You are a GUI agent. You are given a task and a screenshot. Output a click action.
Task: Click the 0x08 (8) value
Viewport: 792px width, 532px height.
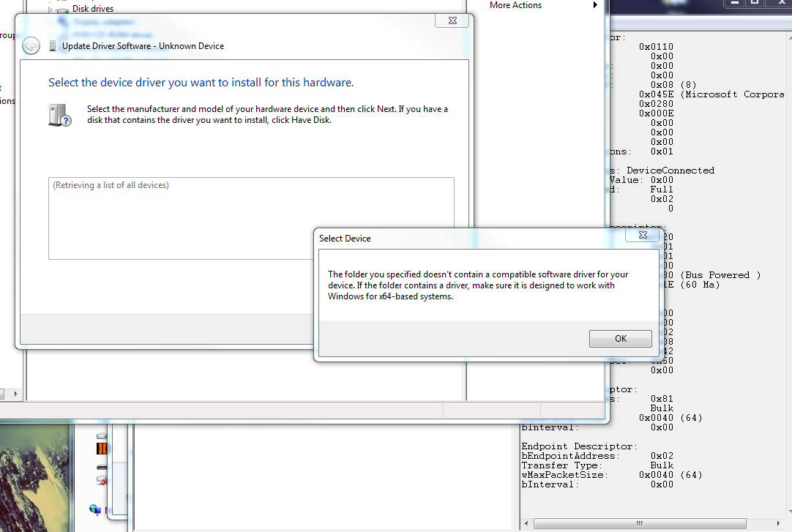coord(673,85)
